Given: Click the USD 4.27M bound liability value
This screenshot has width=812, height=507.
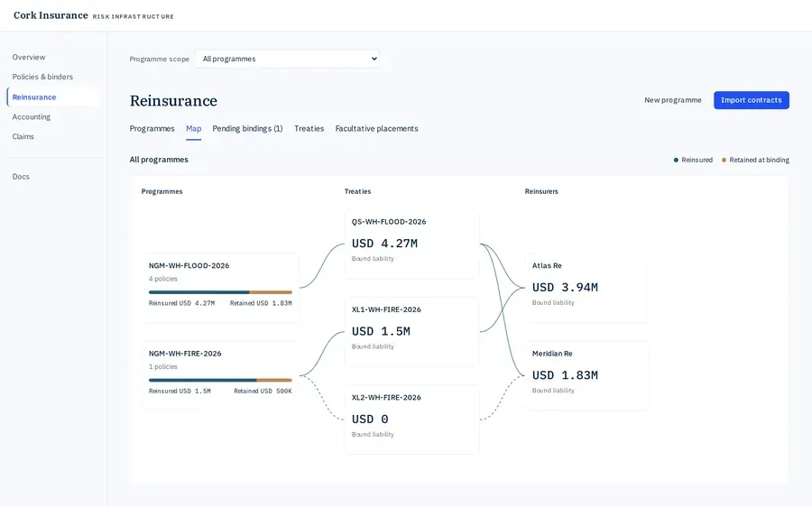Looking at the screenshot, I should (x=384, y=244).
